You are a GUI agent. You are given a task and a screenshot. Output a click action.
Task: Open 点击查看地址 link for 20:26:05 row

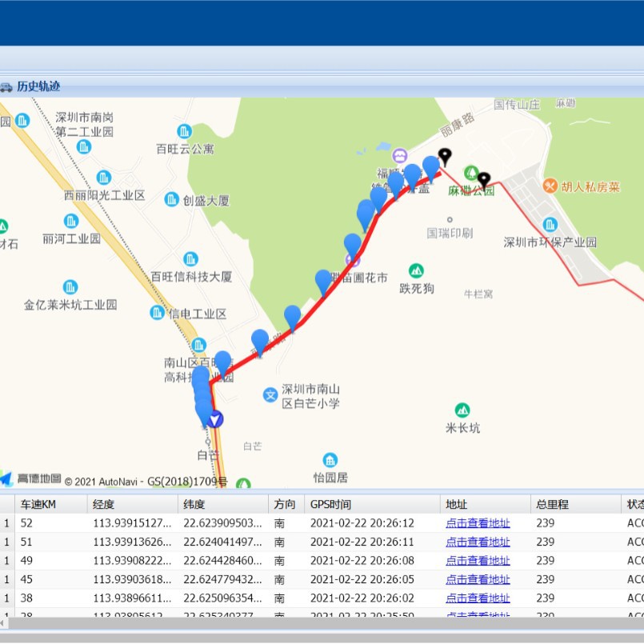coord(478,579)
